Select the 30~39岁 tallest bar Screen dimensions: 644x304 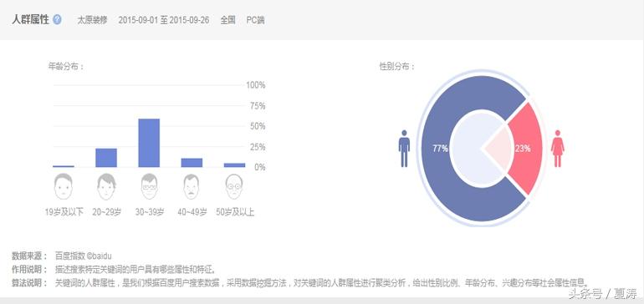149,143
